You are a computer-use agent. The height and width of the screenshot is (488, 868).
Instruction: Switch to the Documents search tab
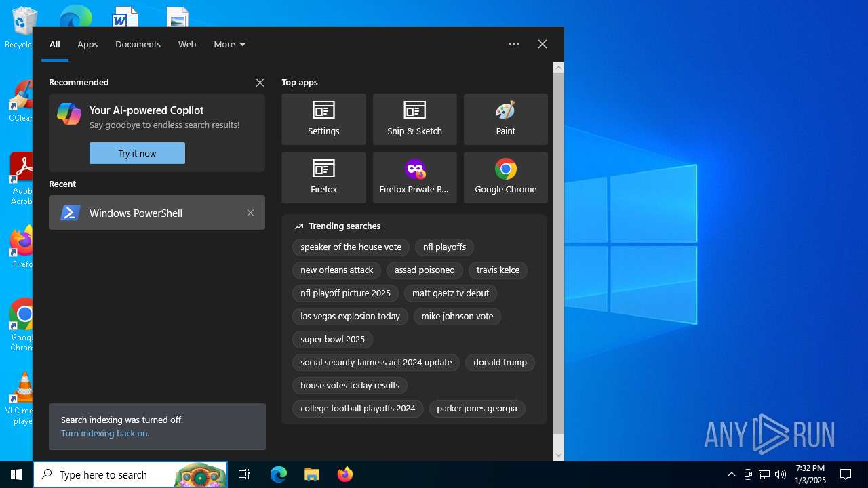[x=138, y=44]
